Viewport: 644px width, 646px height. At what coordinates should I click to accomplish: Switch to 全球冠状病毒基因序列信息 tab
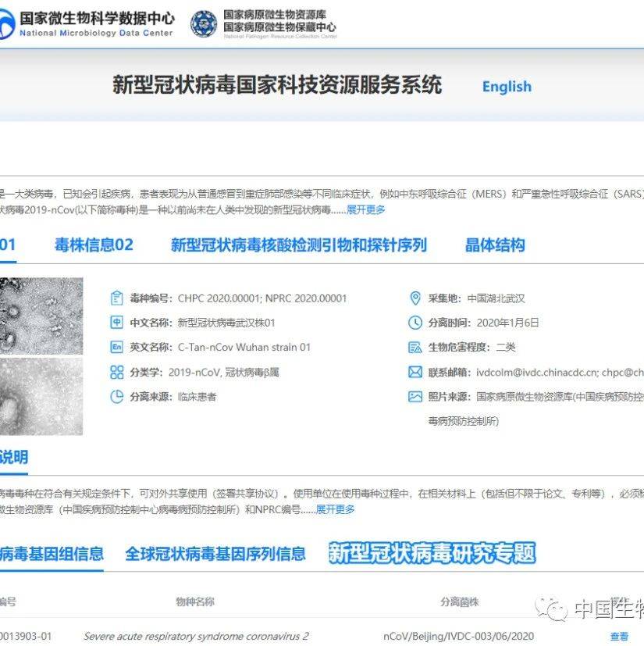[215, 554]
